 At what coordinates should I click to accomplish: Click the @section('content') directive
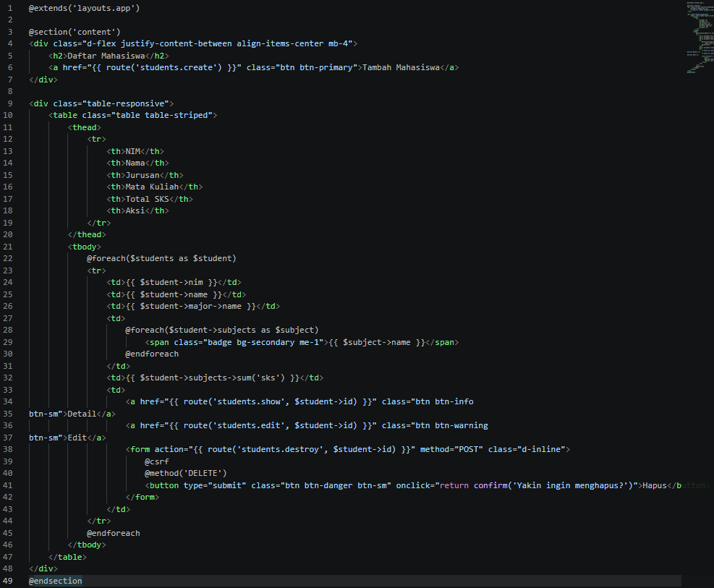[75, 32]
